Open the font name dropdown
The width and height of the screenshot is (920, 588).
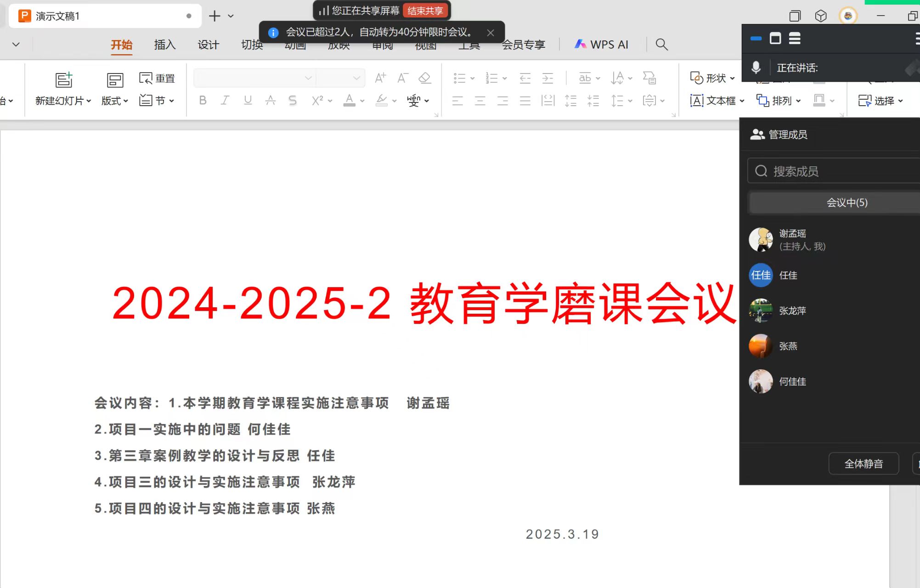(308, 78)
